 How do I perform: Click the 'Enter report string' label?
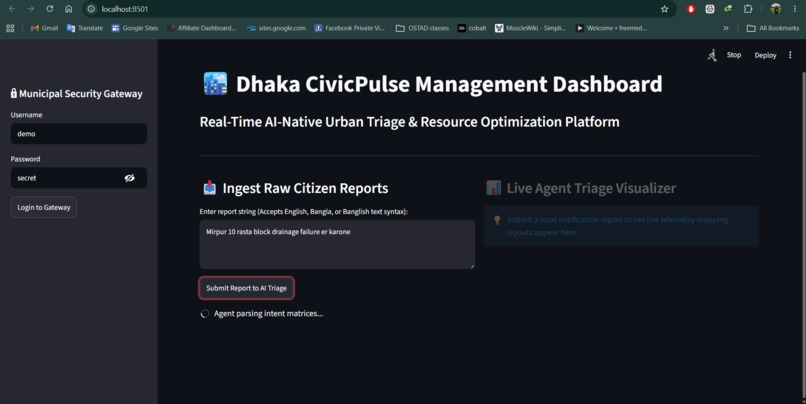click(x=303, y=212)
